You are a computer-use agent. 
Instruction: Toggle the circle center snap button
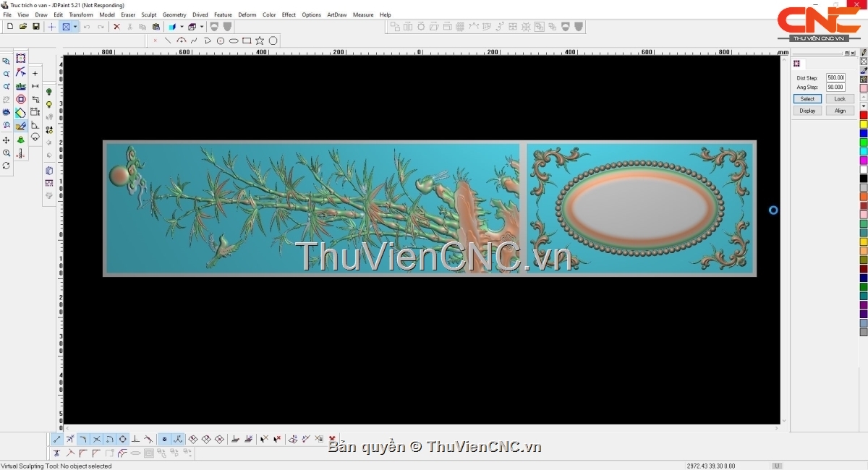(x=123, y=439)
